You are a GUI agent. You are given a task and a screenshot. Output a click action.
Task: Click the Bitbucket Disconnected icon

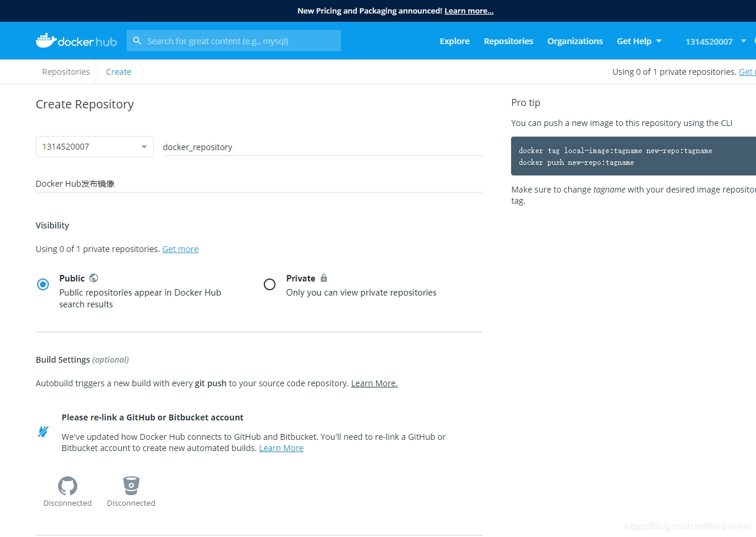point(131,486)
